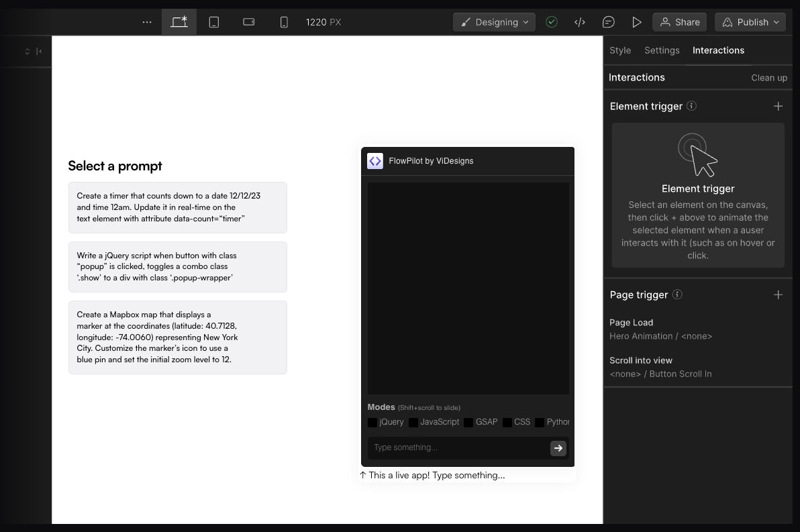Click the Share button
Viewport: 800px width, 532px height.
point(679,21)
